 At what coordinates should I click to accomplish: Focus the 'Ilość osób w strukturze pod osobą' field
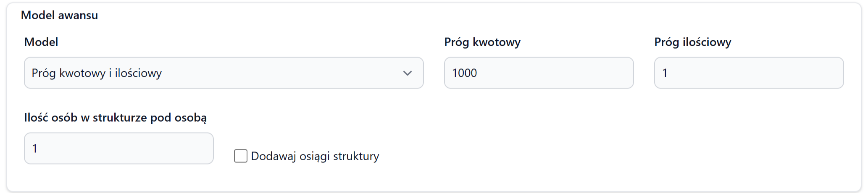coord(118,149)
